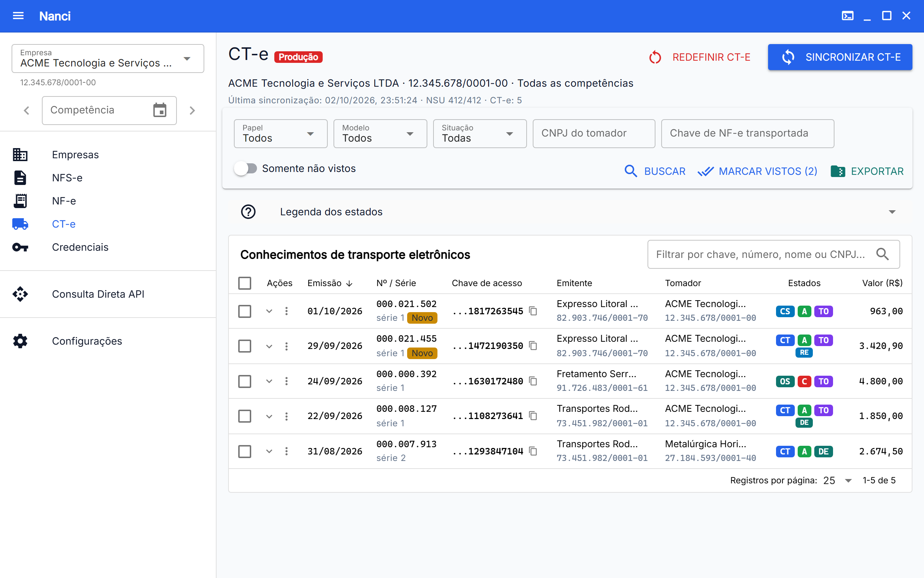Copy access key ending 1108273641
Viewport: 924px width, 578px height.
tap(533, 415)
